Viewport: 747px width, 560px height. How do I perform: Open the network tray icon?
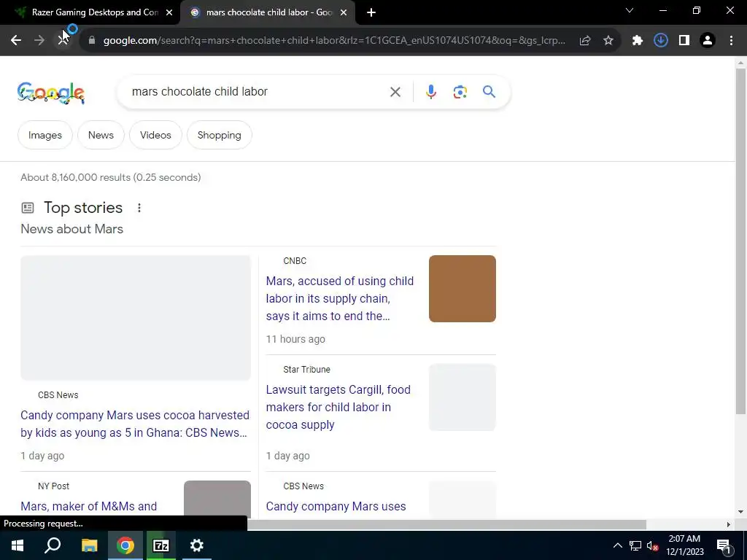point(635,545)
